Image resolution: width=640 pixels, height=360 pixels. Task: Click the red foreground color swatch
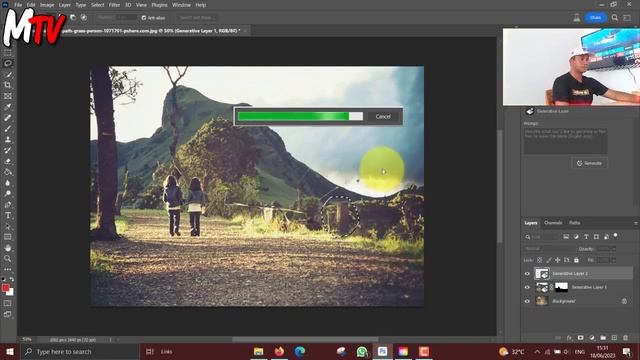pyautogui.click(x=5, y=288)
